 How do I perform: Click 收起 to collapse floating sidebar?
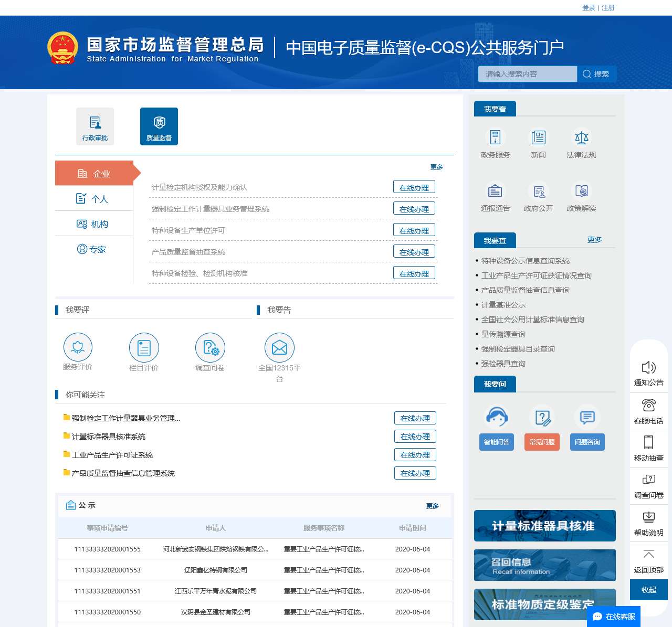(x=649, y=590)
